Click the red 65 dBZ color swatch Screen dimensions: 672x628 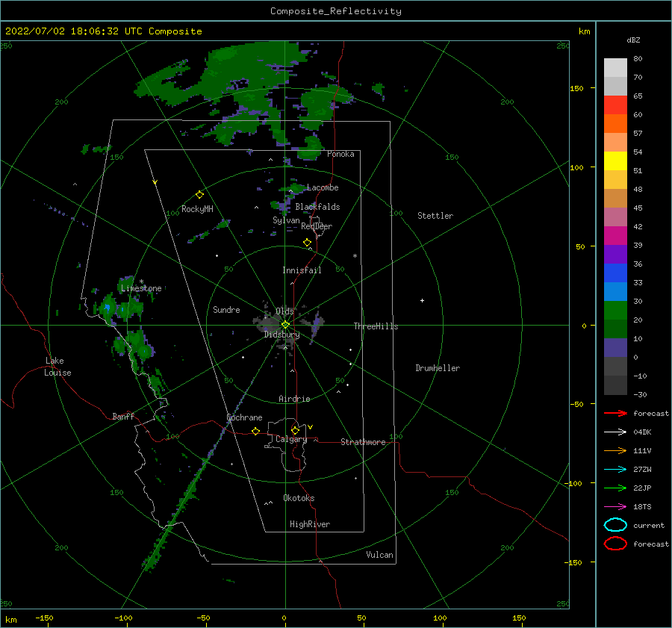(x=615, y=105)
